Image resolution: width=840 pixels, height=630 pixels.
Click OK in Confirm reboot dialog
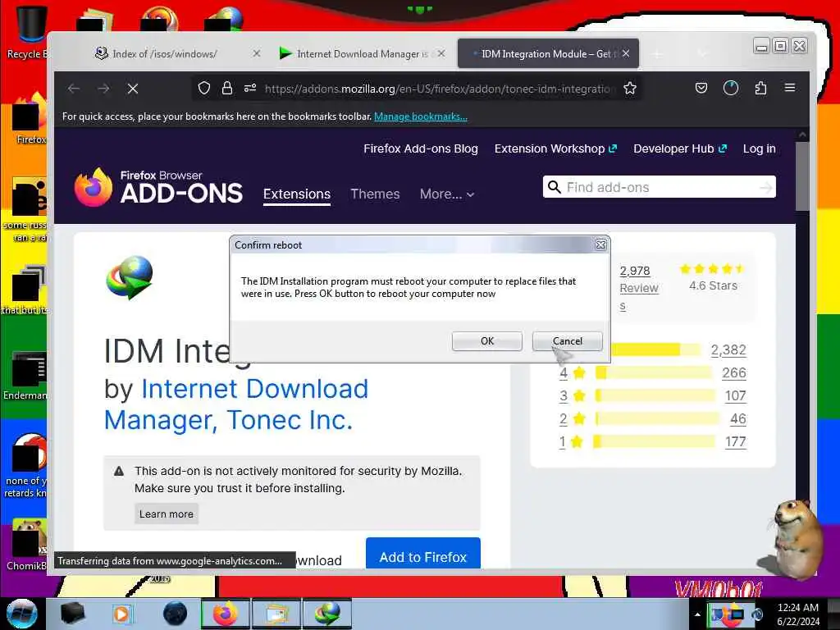coord(486,341)
